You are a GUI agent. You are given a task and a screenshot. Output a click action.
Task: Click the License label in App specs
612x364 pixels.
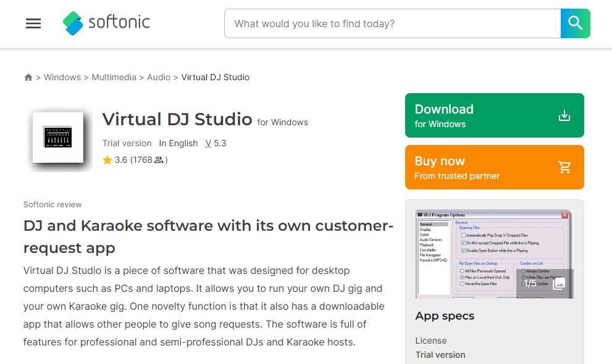point(431,341)
